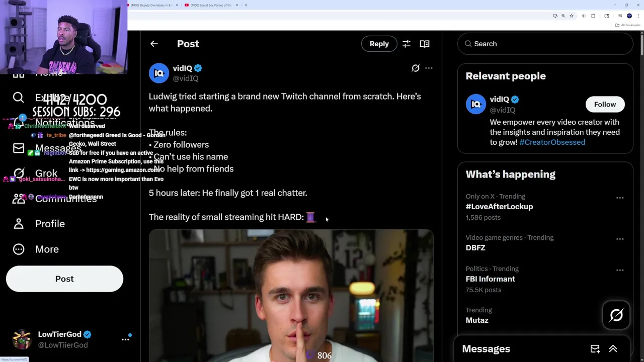Open the Mutaz trending topic
The image size is (644, 362).
pyautogui.click(x=477, y=320)
